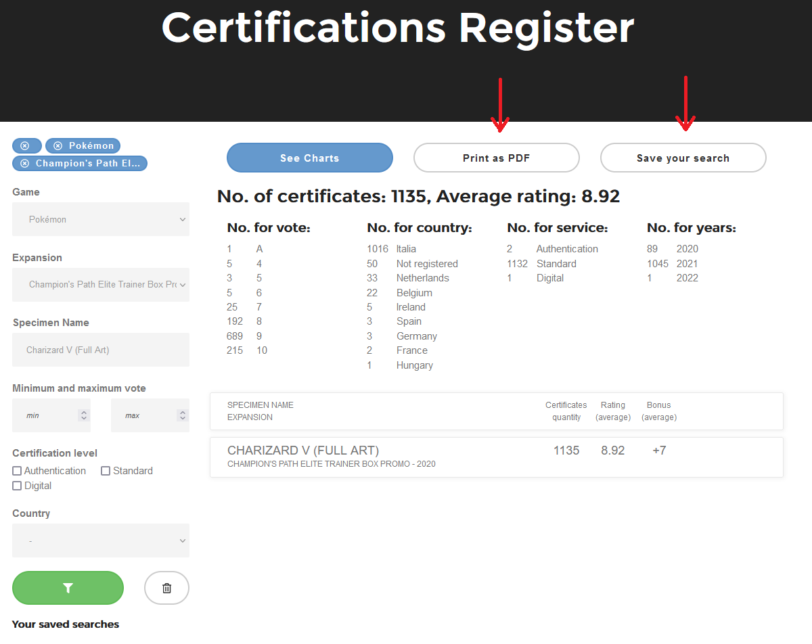Apply filters with the green funnel button

coord(68,588)
